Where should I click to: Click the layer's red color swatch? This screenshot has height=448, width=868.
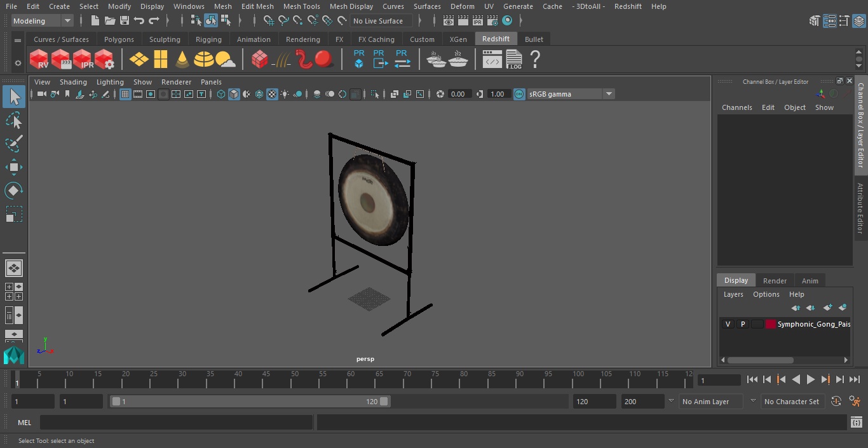[771, 324]
